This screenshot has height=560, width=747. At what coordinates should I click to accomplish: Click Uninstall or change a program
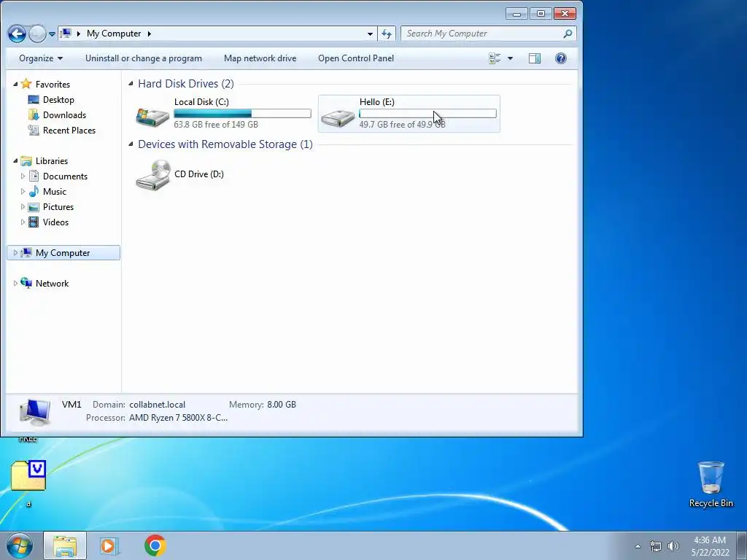tap(144, 58)
